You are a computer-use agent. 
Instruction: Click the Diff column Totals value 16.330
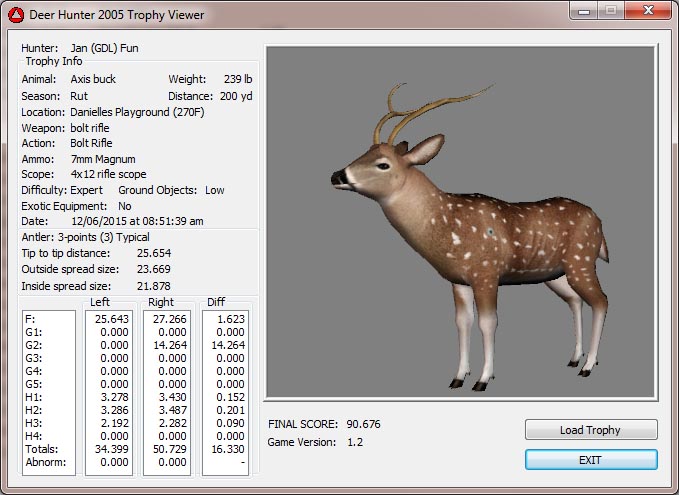(225, 450)
